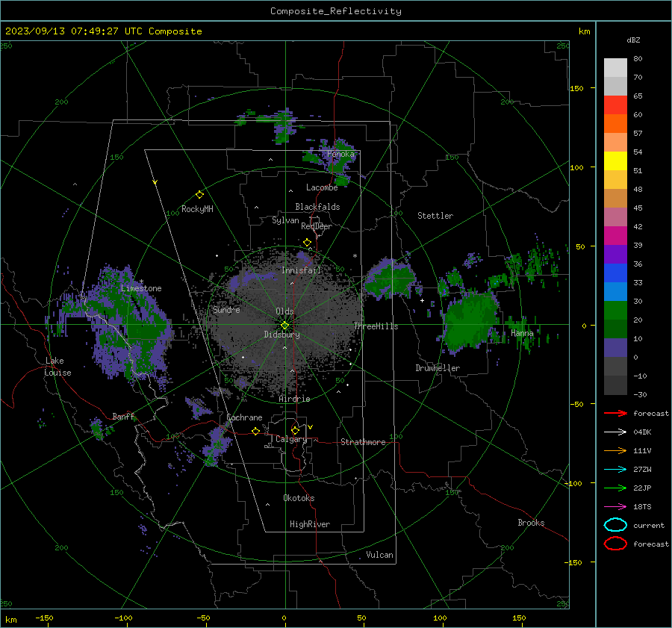The width and height of the screenshot is (672, 628).
Task: Click the green 22JP arrow legend icon
Action: pyautogui.click(x=615, y=488)
